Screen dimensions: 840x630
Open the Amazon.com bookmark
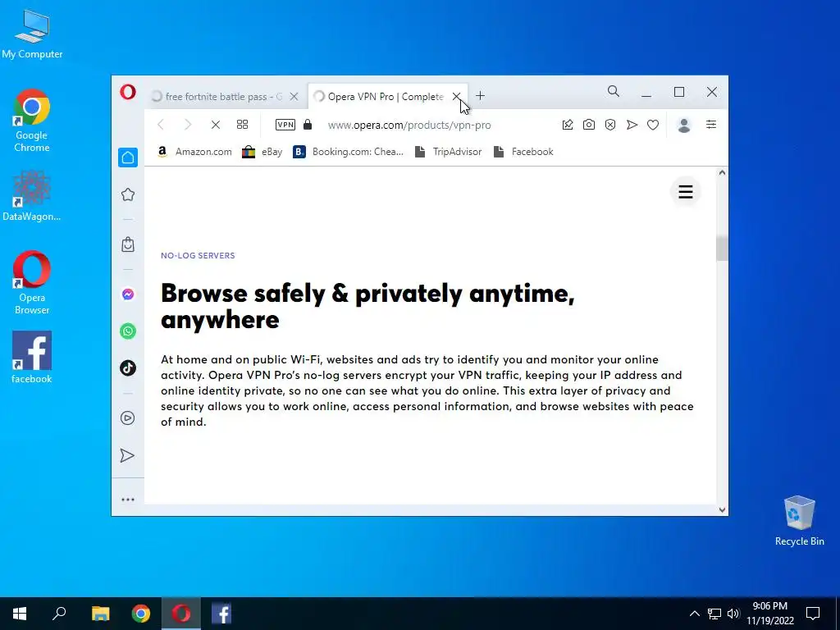194,152
